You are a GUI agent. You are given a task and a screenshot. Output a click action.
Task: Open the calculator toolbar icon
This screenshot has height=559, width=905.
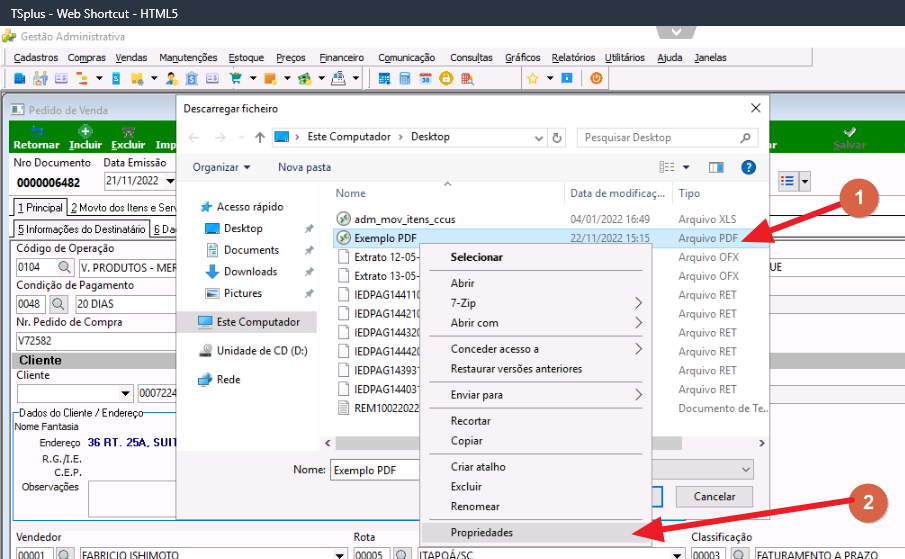[x=405, y=78]
